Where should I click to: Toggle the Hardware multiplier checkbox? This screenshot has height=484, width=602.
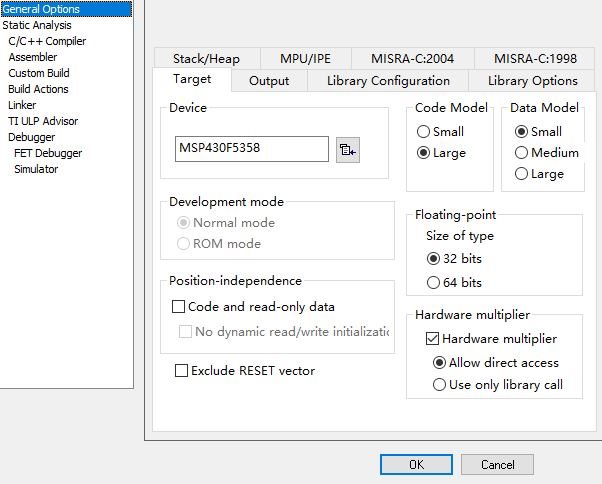(x=432, y=339)
